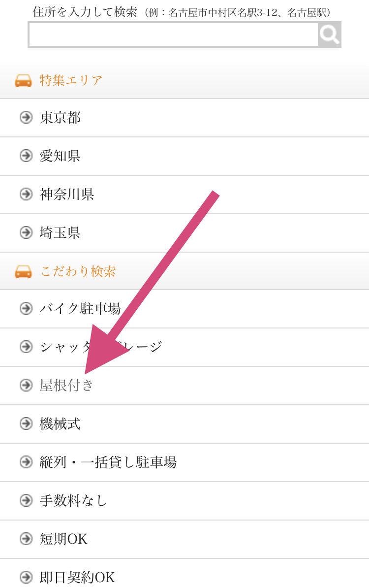Open 縦列・一括貸し駐車場 listings

108,462
